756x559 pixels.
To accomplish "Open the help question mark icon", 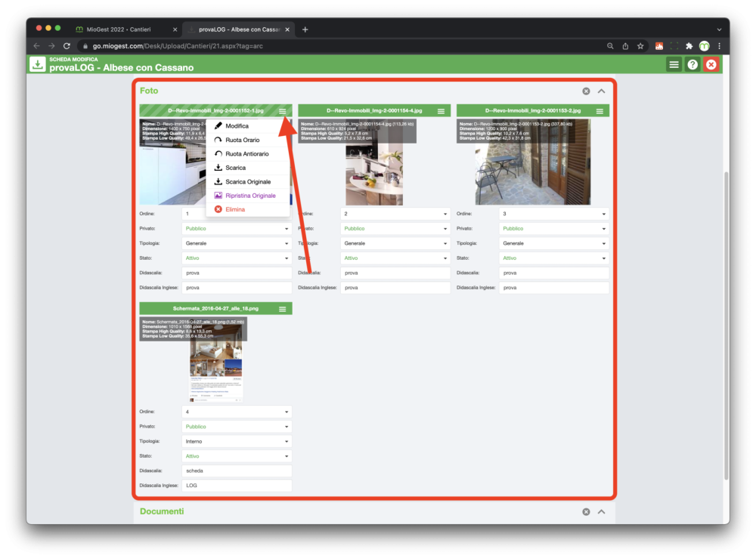I will click(x=692, y=64).
